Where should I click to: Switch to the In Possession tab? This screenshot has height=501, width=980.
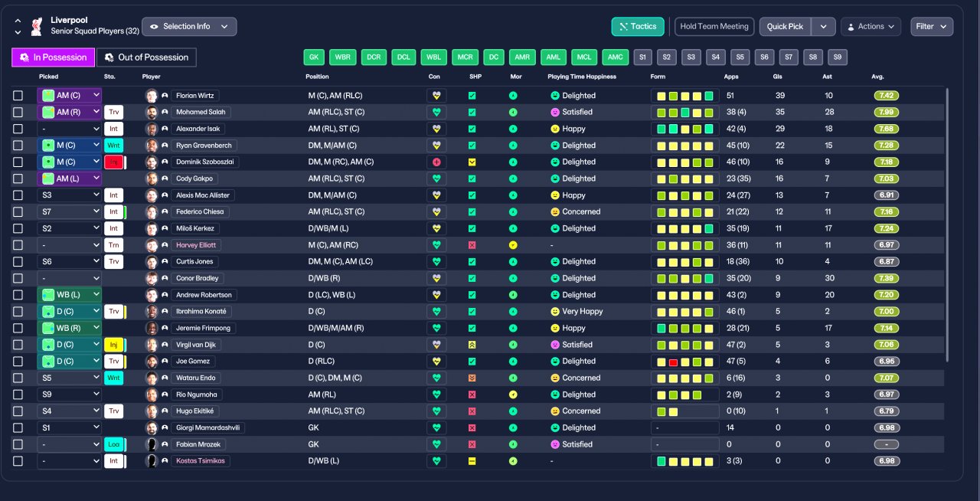54,57
